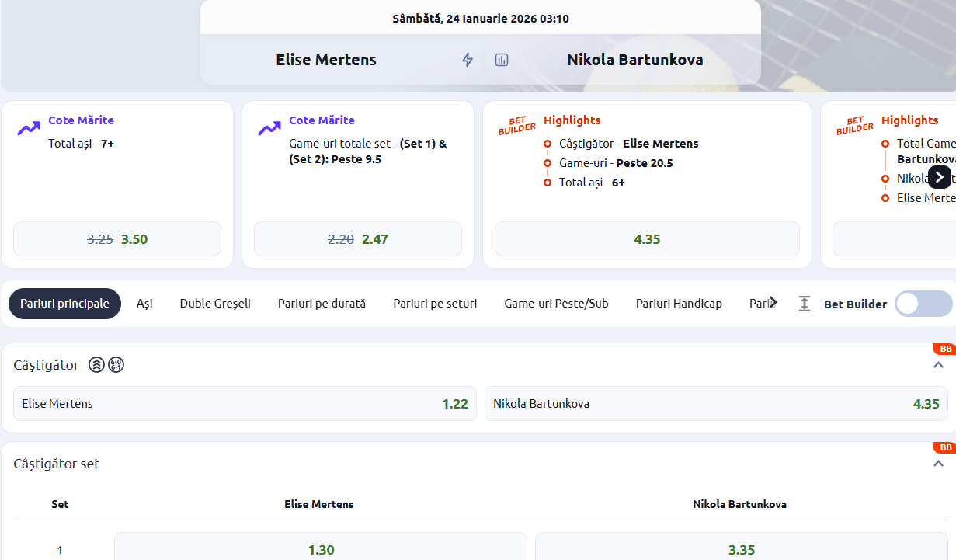This screenshot has width=956, height=560.
Task: Open the Duble Greșeli tab
Action: tap(215, 304)
